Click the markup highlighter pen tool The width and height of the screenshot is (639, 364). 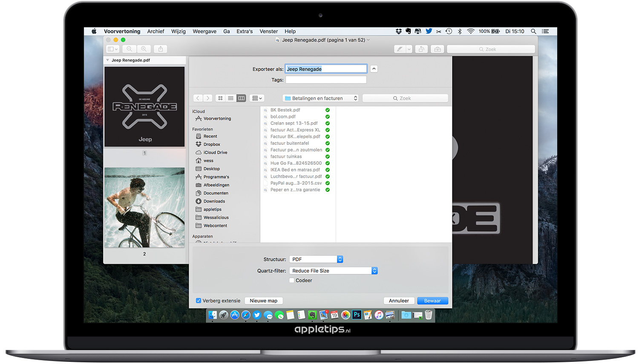tap(400, 49)
